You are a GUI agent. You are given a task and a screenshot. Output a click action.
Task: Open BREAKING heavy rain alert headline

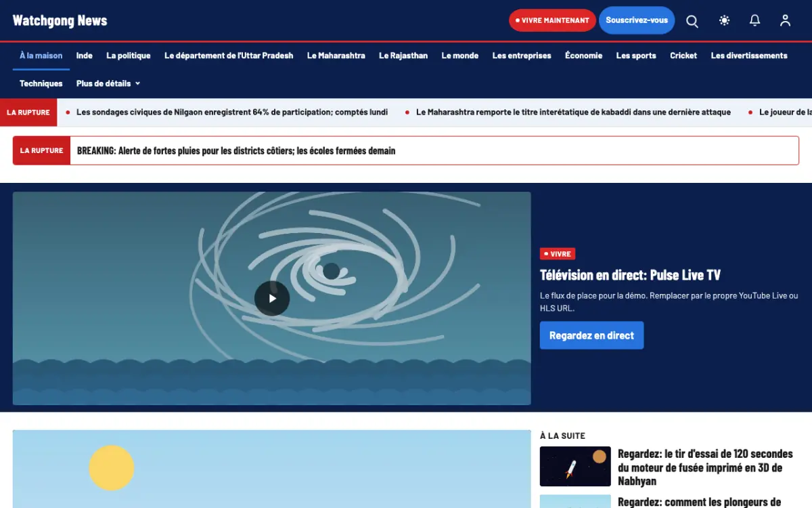pos(236,150)
